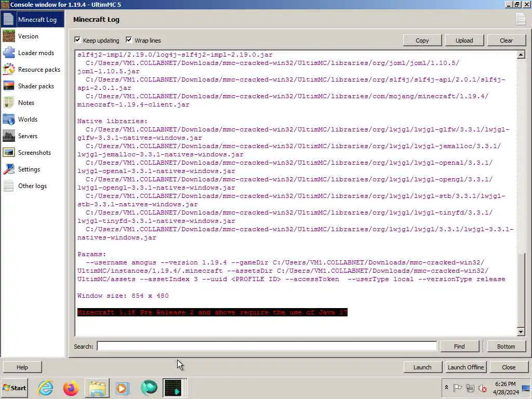Toggle Wrap lines checkbox
This screenshot has height=399, width=532.
(129, 40)
